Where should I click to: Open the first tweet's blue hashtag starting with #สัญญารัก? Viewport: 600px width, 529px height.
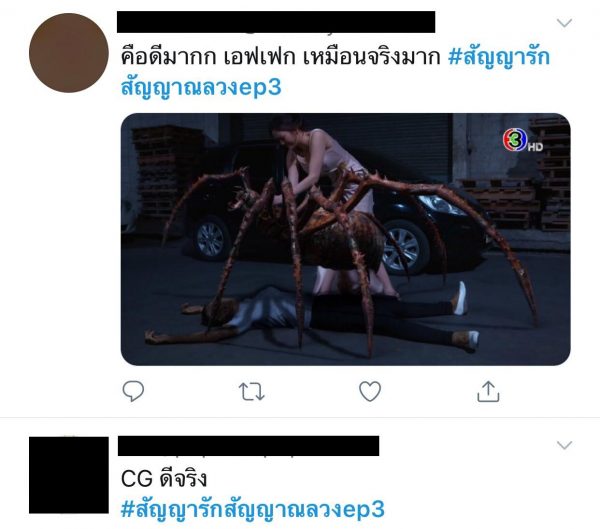click(x=335, y=72)
